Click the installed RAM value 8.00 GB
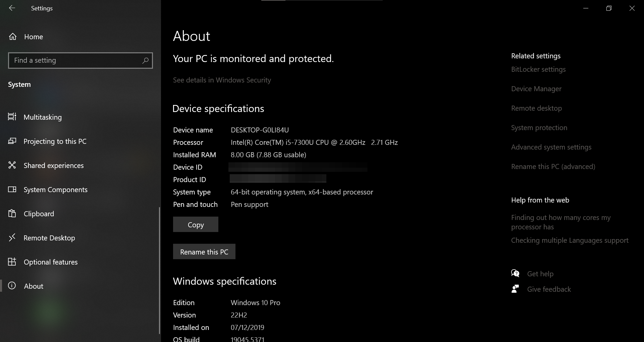Image resolution: width=644 pixels, height=342 pixels. tap(268, 155)
